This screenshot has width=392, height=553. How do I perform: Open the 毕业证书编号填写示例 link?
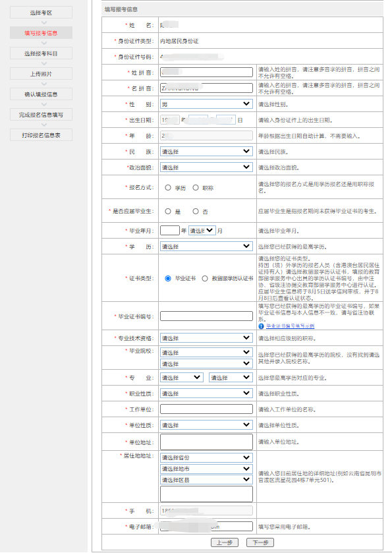pos(290,326)
